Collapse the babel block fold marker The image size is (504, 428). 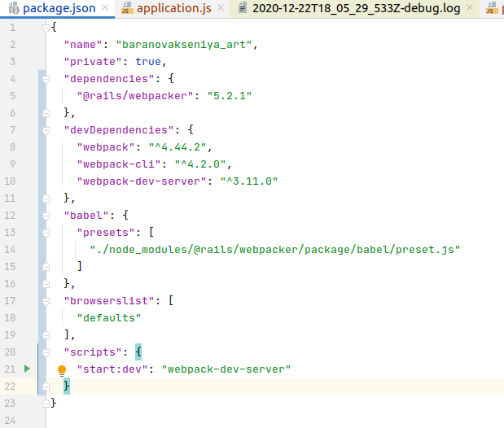click(x=46, y=216)
